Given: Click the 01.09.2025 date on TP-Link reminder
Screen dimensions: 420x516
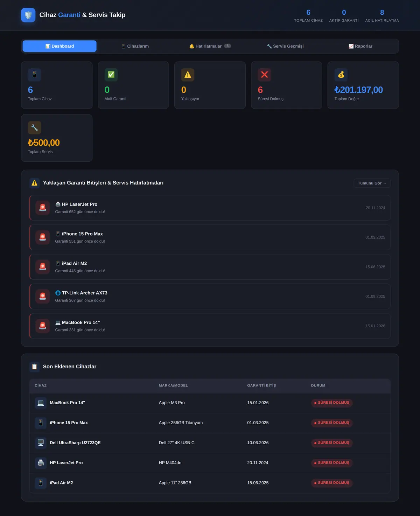Looking at the screenshot, I should tap(375, 297).
